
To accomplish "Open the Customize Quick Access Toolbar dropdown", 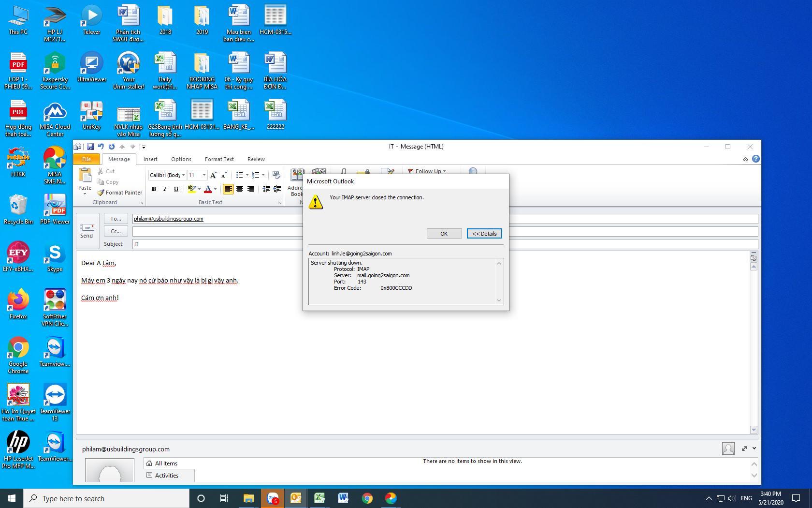I will click(x=144, y=147).
